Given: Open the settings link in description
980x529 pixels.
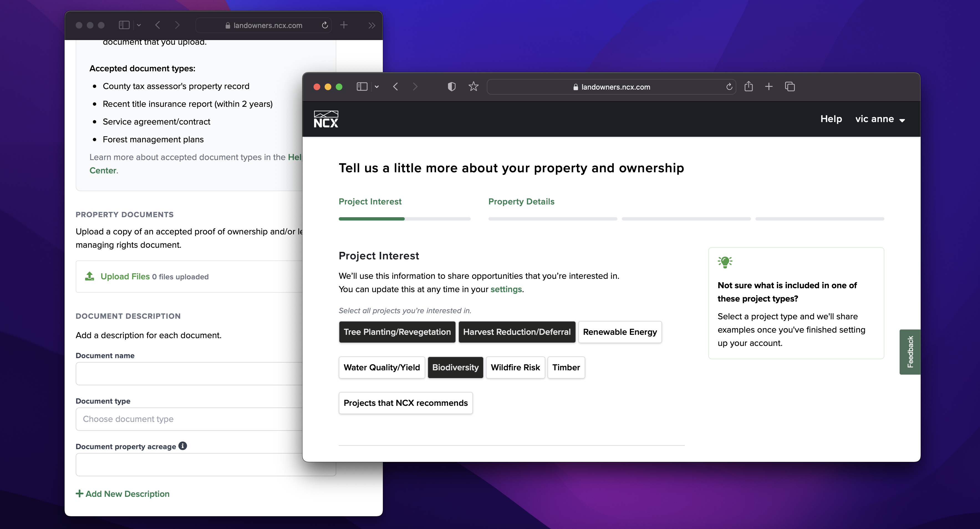Looking at the screenshot, I should pos(506,289).
